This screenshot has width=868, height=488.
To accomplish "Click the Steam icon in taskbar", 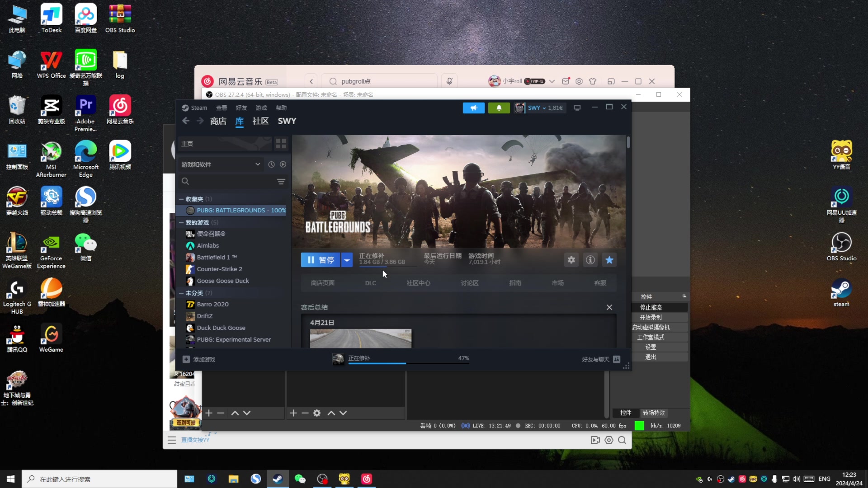I will (x=277, y=479).
